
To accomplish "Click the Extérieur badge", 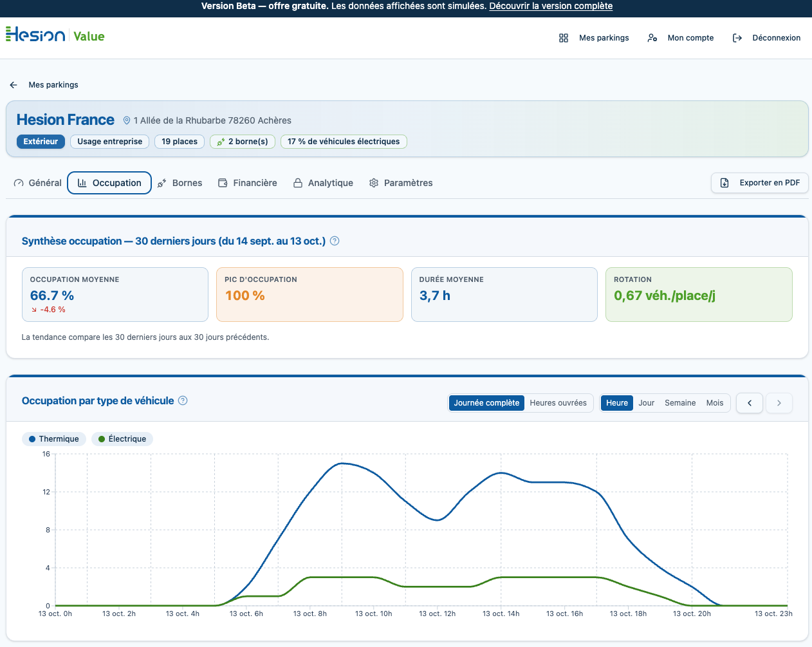I will pyautogui.click(x=41, y=142).
